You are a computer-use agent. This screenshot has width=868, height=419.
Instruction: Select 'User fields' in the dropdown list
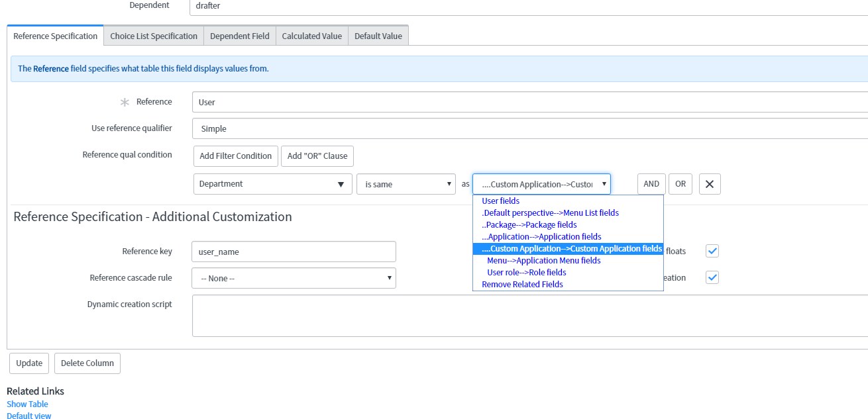[568, 201]
